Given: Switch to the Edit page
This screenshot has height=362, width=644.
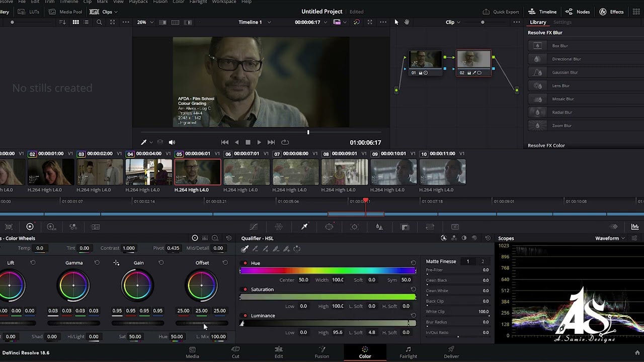Looking at the screenshot, I should (x=279, y=352).
